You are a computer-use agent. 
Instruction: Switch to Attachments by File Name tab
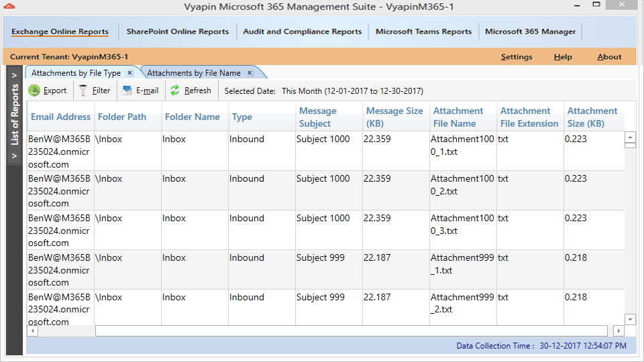pyautogui.click(x=194, y=73)
